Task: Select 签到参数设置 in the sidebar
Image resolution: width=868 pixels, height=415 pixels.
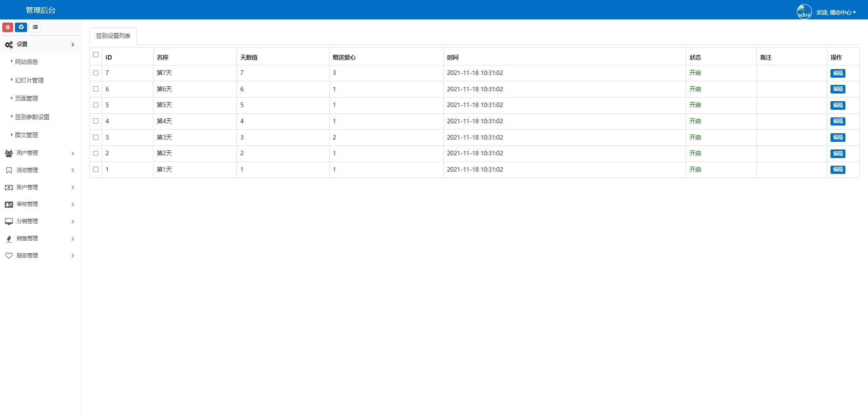Action: tap(32, 117)
